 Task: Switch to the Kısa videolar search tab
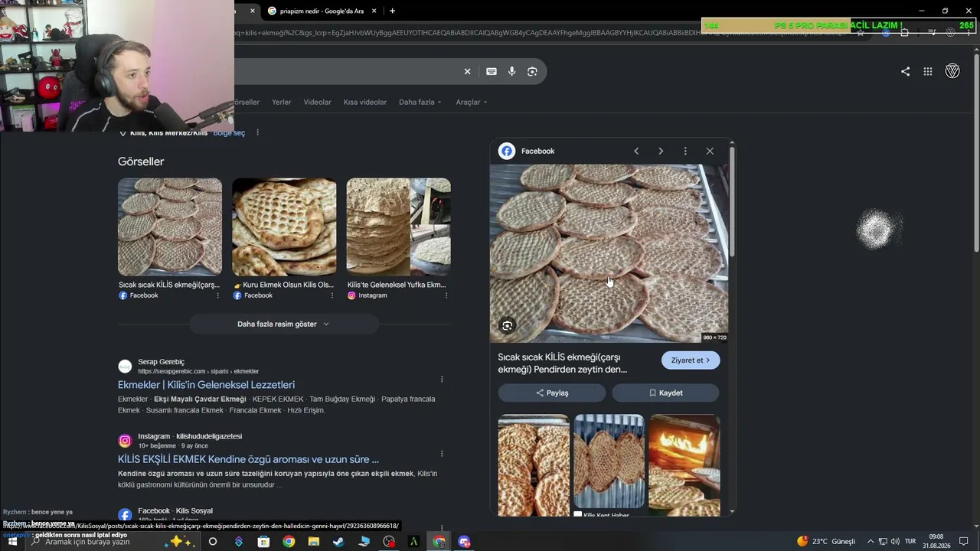tap(365, 102)
